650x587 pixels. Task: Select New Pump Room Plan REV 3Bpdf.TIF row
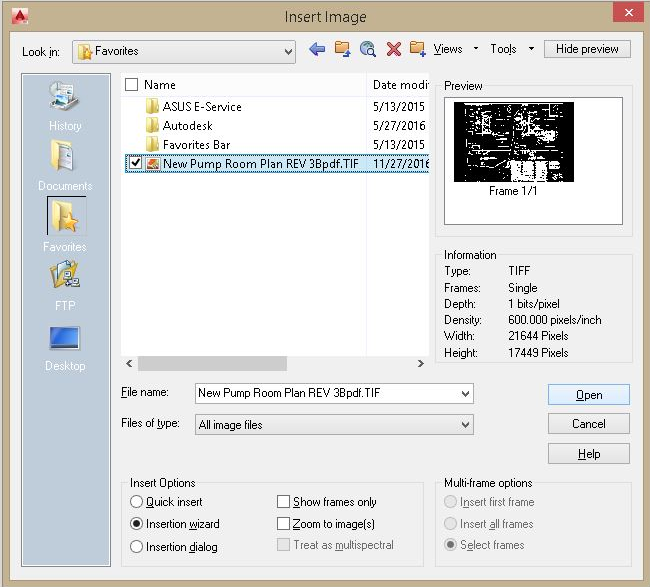(x=277, y=163)
